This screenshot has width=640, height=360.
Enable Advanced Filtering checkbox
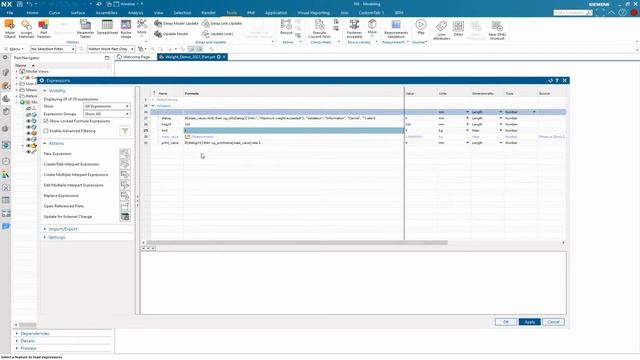[x=46, y=131]
